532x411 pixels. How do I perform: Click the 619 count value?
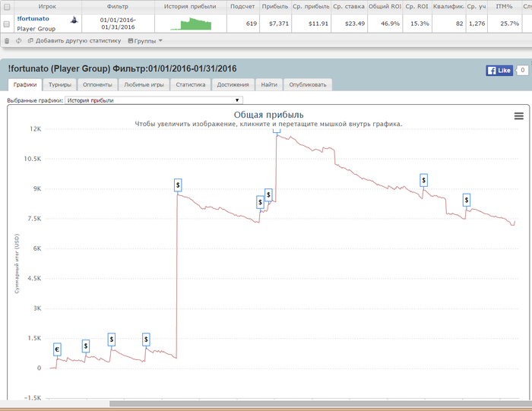tap(252, 24)
